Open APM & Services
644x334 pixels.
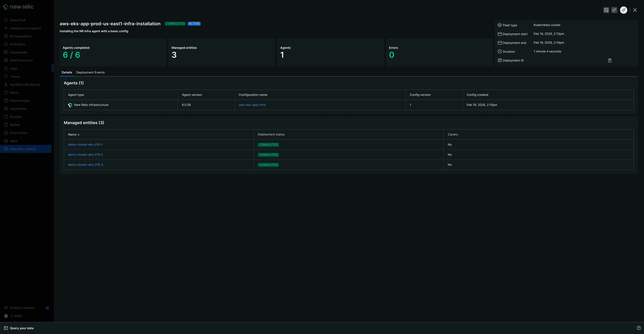pyautogui.click(x=22, y=60)
